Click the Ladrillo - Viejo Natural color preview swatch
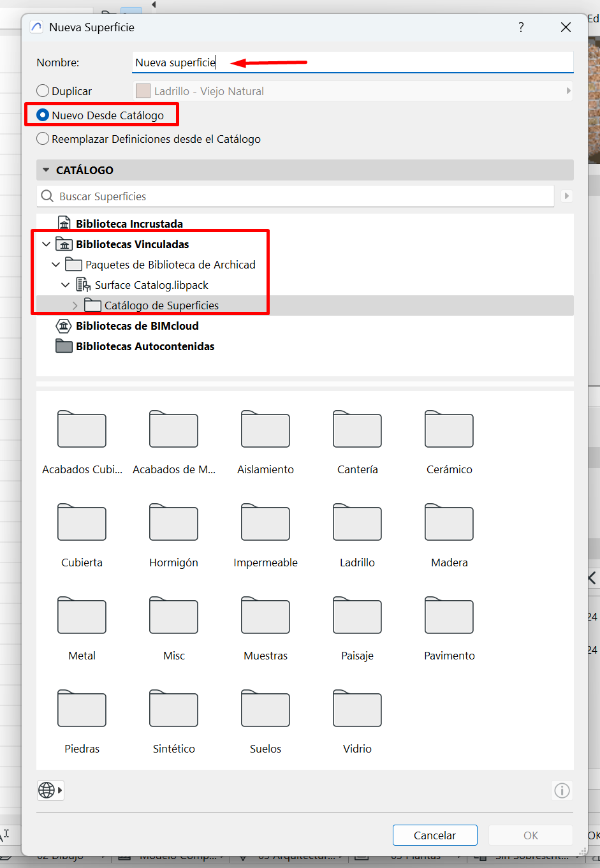600x868 pixels. pos(143,91)
